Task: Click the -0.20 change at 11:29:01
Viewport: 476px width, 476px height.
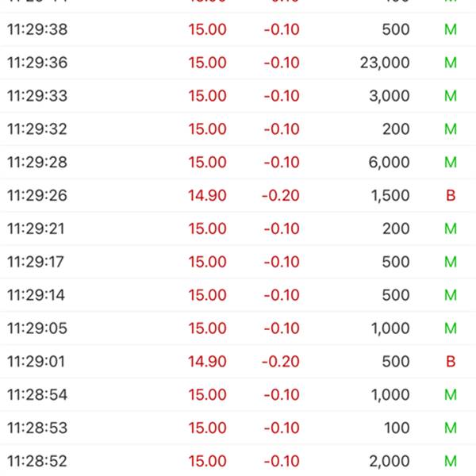Action: click(x=281, y=362)
